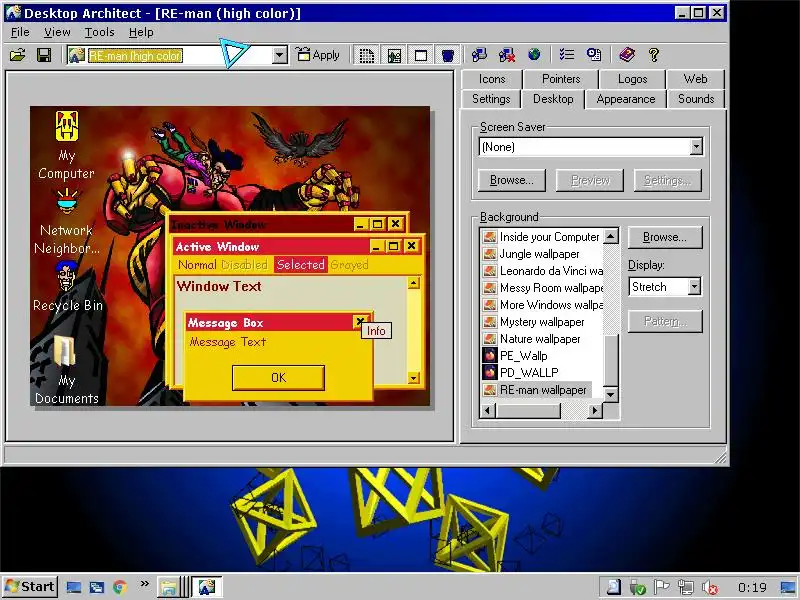Screen dimensions: 800x600
Task: Expand hidden quick launch items with chevron
Action: pyautogui.click(x=144, y=584)
